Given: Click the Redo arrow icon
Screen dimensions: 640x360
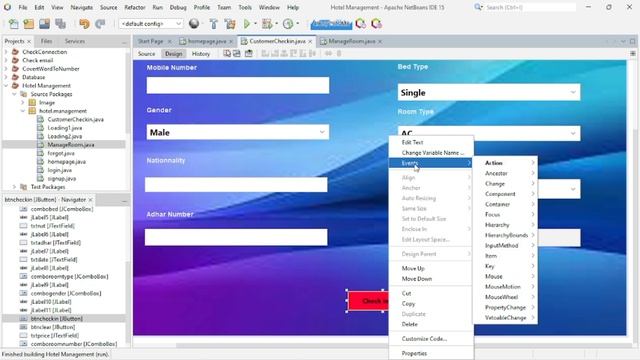Looking at the screenshot, I should pyautogui.click(x=100, y=24).
